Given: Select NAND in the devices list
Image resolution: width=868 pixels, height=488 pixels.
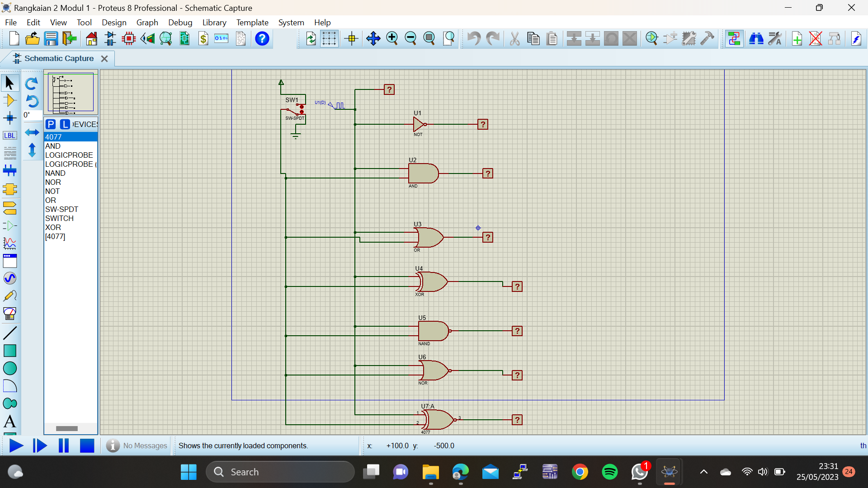Looking at the screenshot, I should click(x=55, y=173).
